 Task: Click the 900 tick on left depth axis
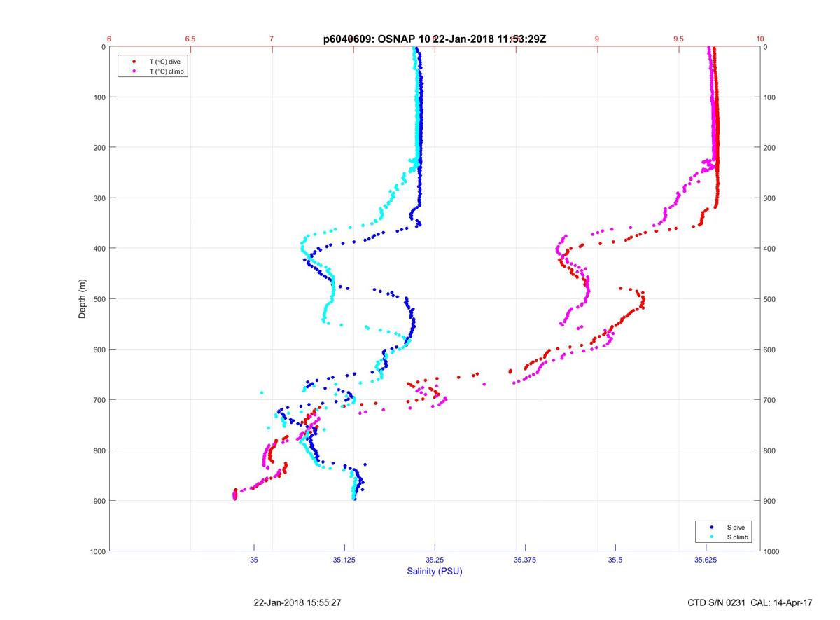point(99,501)
